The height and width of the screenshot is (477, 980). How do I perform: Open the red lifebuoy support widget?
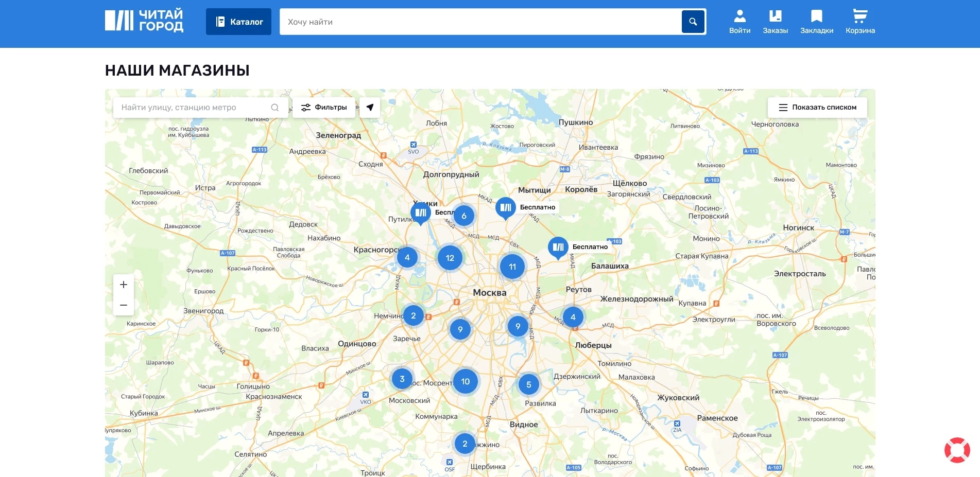957,450
